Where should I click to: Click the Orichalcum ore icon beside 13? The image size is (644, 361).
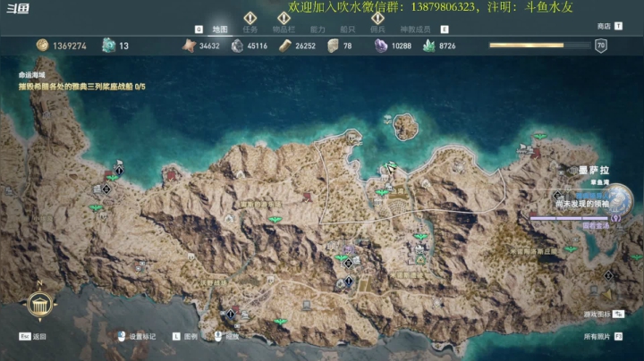pos(108,45)
